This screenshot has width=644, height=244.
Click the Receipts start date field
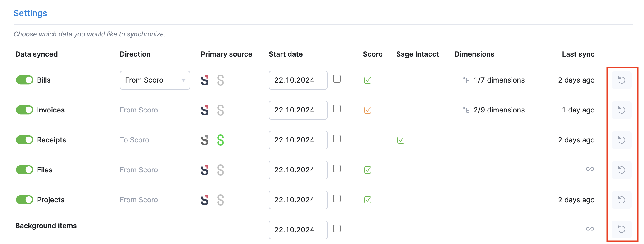(298, 140)
